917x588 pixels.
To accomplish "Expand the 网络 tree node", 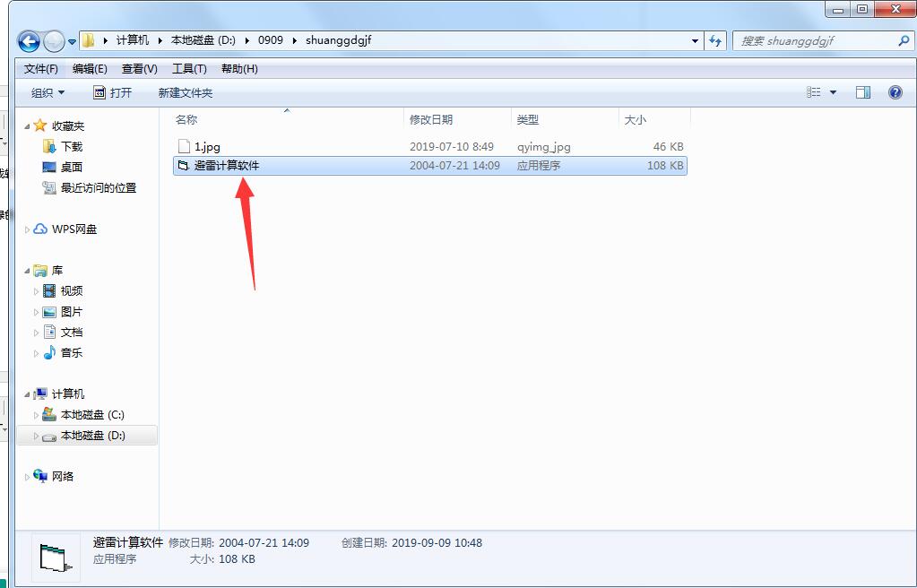I will [x=27, y=477].
